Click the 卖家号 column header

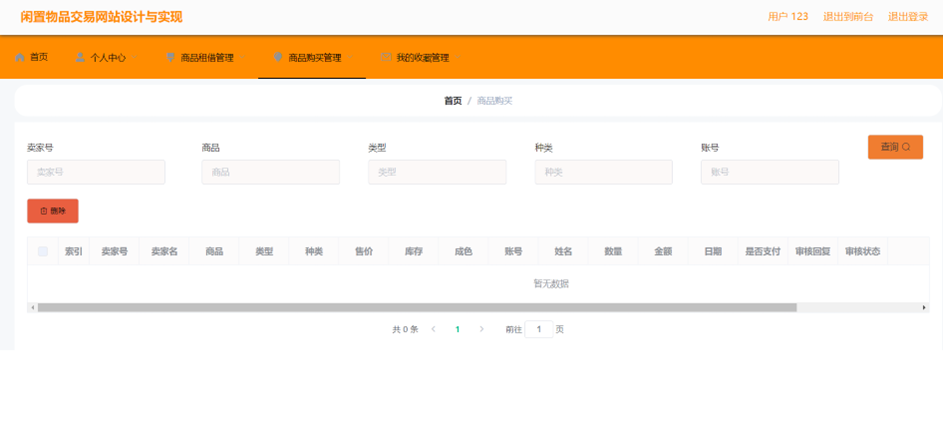click(114, 252)
